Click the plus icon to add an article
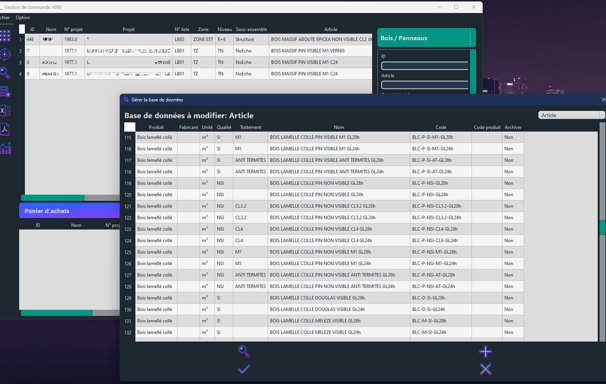The width and height of the screenshot is (606, 384). point(485,352)
